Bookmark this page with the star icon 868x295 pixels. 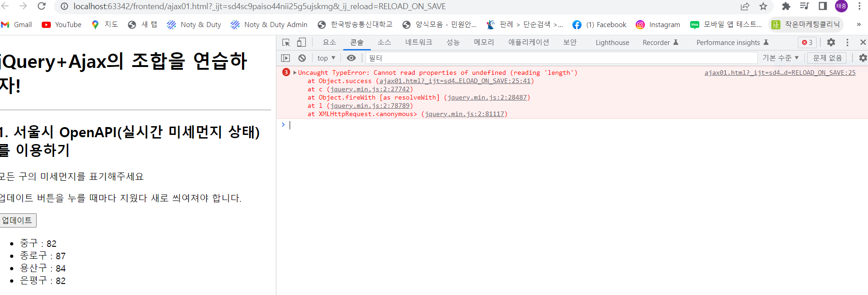pos(763,6)
